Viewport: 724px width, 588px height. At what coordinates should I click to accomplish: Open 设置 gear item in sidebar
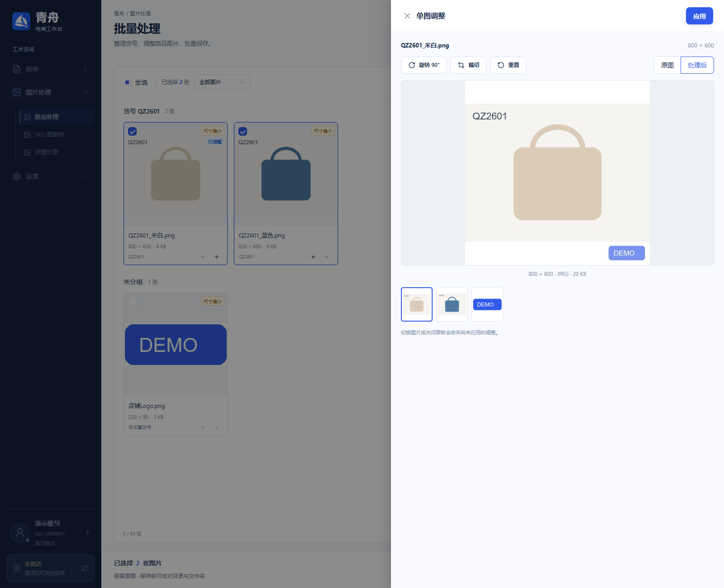tap(50, 176)
